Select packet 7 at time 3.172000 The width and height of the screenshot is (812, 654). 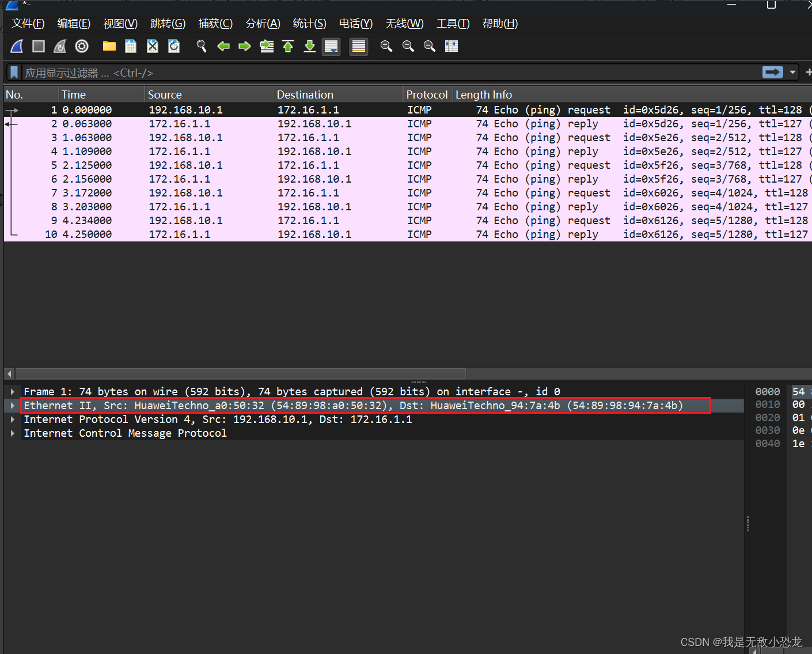coord(408,193)
